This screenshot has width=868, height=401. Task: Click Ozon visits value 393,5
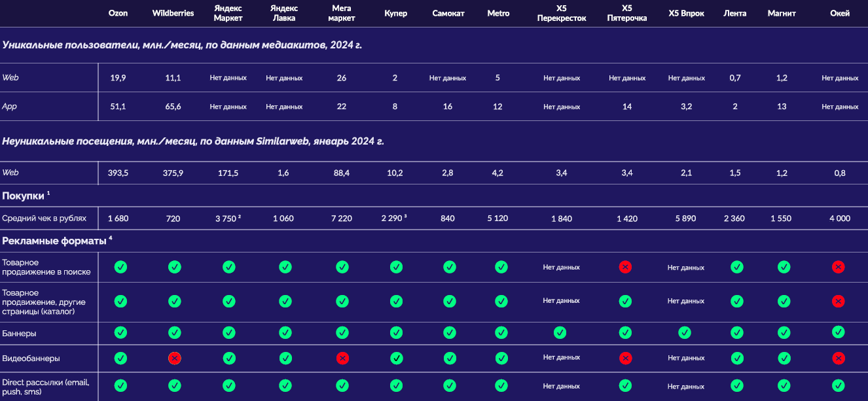tap(118, 173)
